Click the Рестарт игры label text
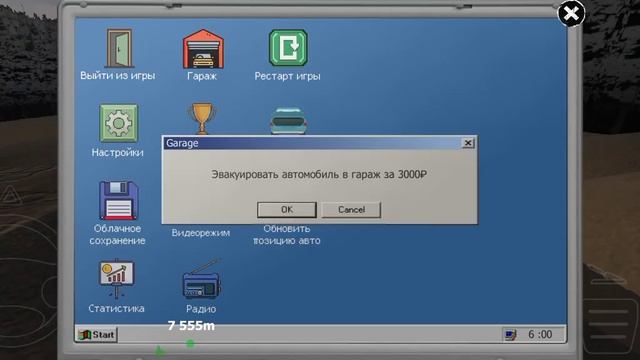Viewport: 640px width, 360px height. (287, 76)
